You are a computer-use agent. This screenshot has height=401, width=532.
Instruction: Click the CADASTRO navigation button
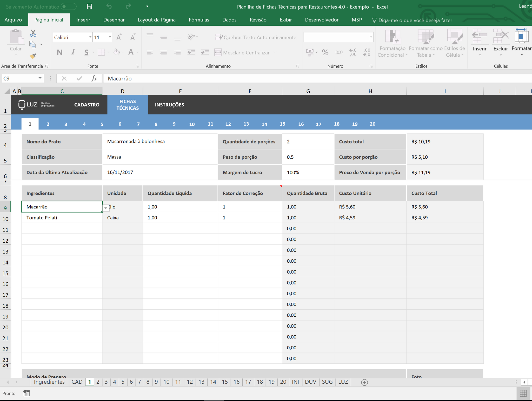[87, 105]
